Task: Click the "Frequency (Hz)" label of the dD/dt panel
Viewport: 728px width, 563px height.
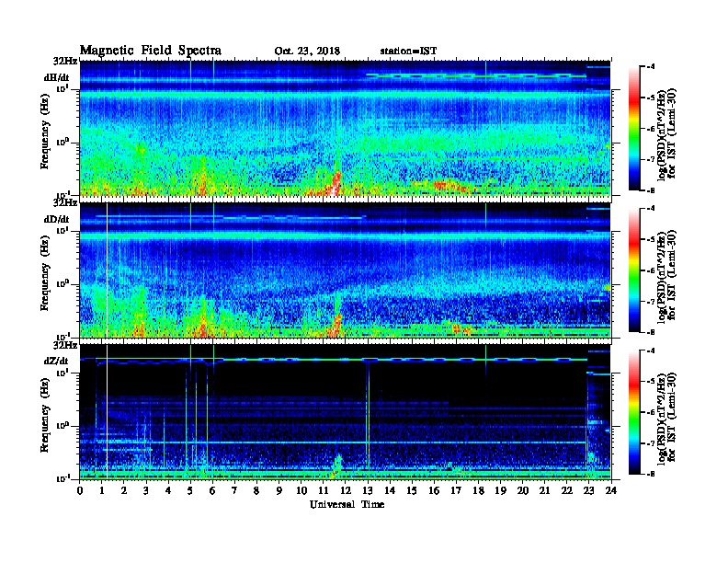Action: pos(44,273)
